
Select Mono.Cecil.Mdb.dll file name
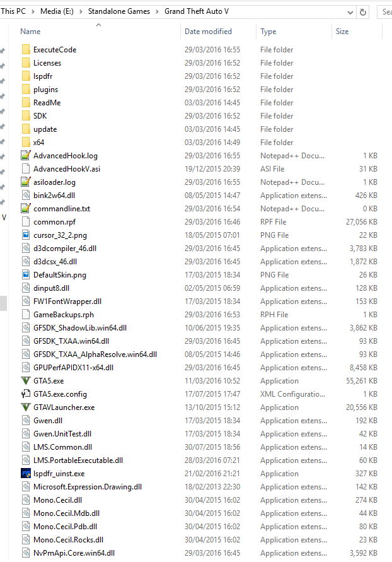click(x=66, y=513)
